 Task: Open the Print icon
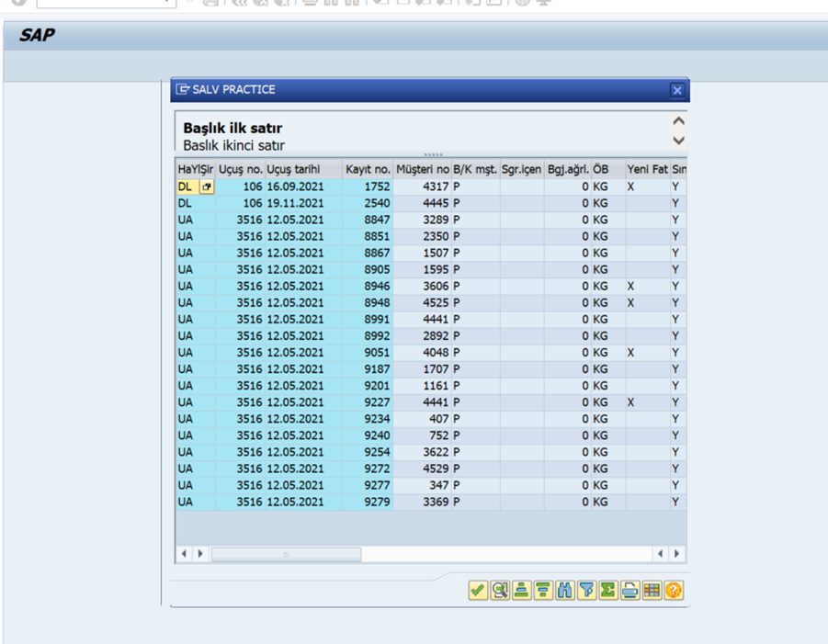630,590
